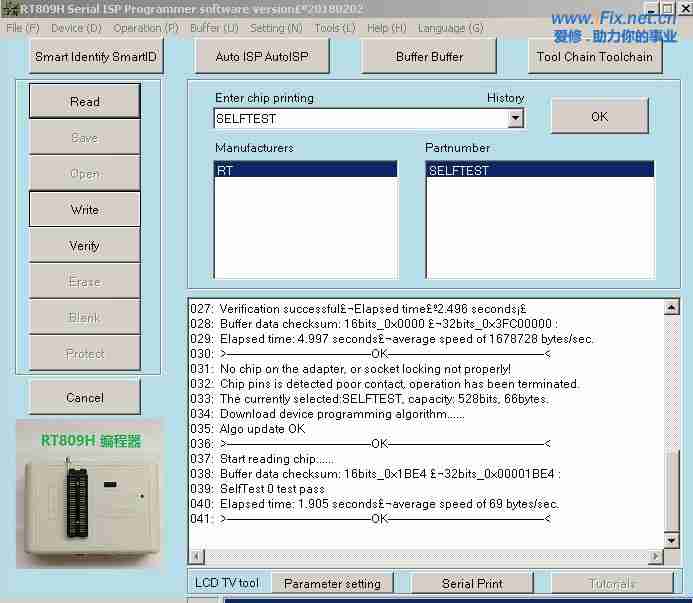
Task: Switch to Parameter setting tab
Action: click(332, 583)
